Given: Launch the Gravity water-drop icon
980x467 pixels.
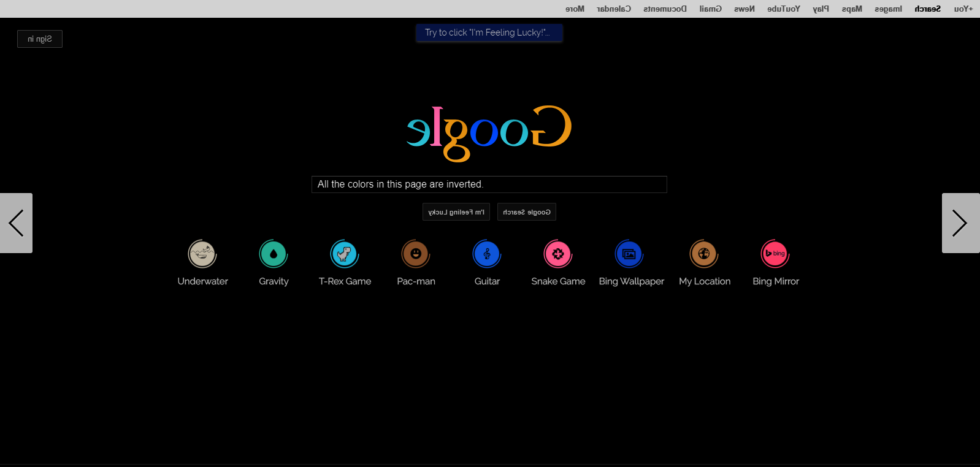Looking at the screenshot, I should coord(274,254).
